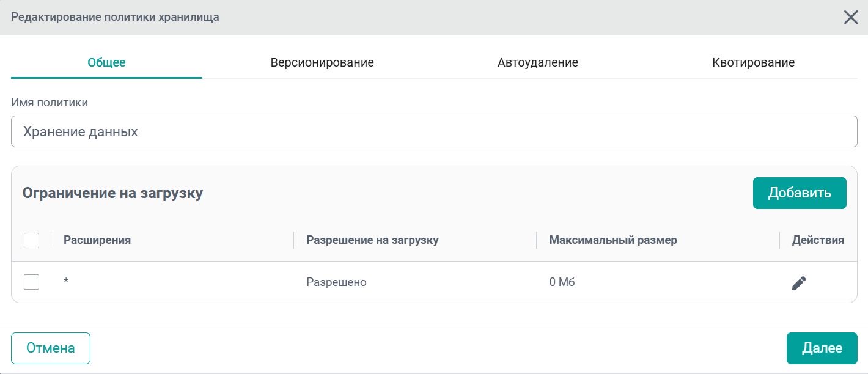Click the Расширения column header
This screenshot has height=374, width=868.
(x=97, y=240)
